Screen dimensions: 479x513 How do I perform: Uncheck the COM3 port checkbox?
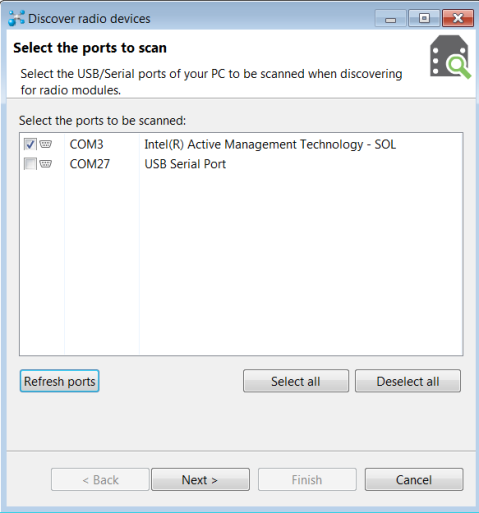[x=30, y=144]
